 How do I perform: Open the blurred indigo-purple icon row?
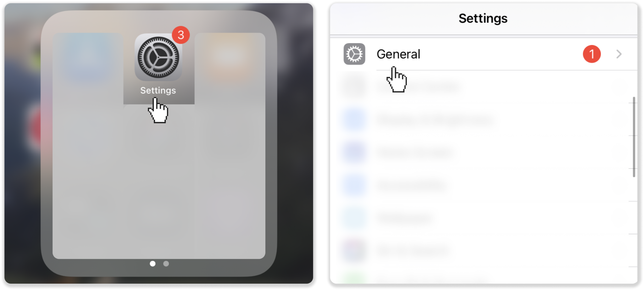(x=484, y=152)
